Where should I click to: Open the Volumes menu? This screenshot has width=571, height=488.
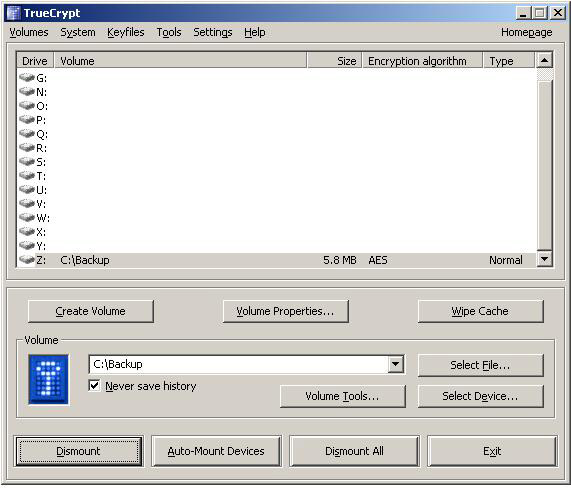[29, 32]
